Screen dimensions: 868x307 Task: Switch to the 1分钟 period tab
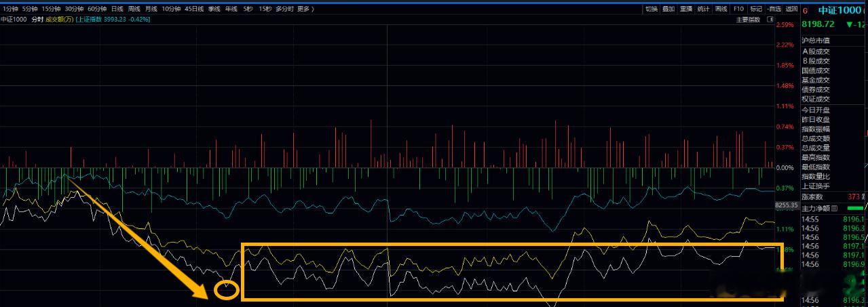(10, 9)
